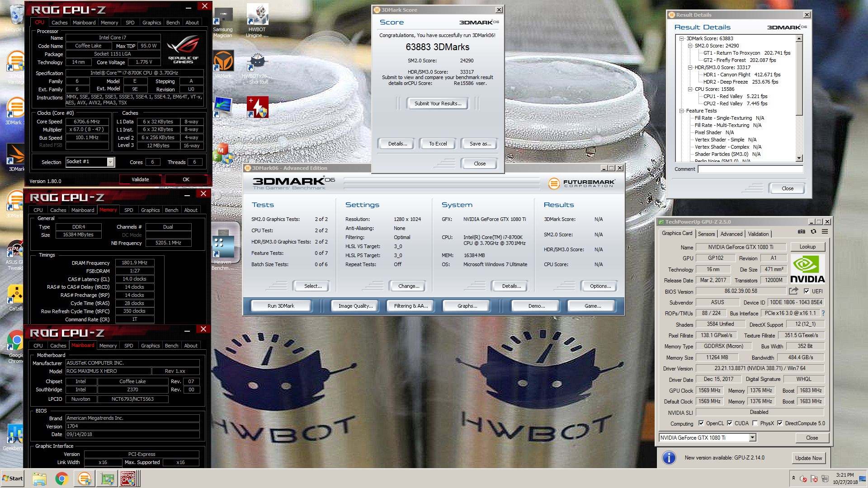
Task: Click the To Excel button
Action: pyautogui.click(x=438, y=144)
